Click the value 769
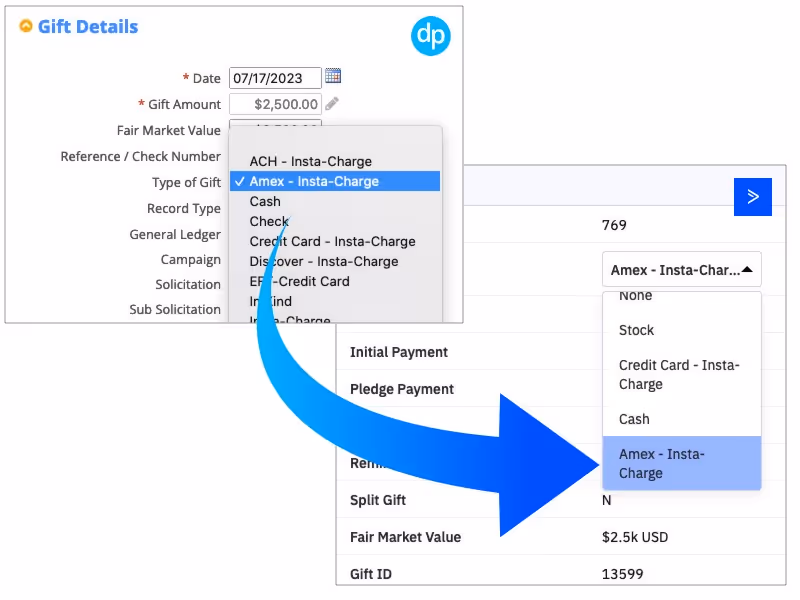Image resolution: width=800 pixels, height=600 pixels. click(614, 225)
